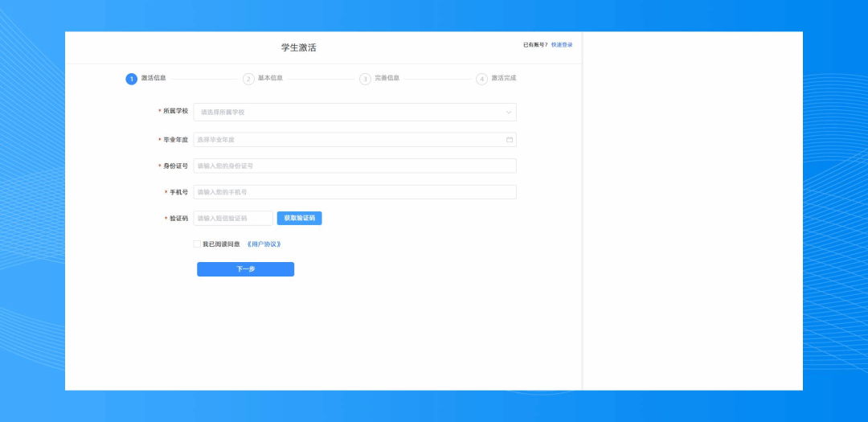Focus the 身份证号 input field

[354, 166]
